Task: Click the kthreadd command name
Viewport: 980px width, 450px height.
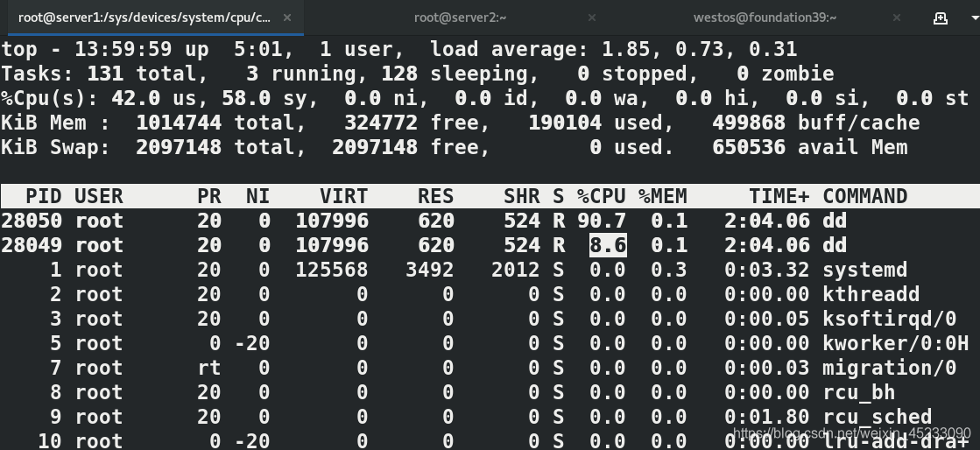Action: point(871,294)
